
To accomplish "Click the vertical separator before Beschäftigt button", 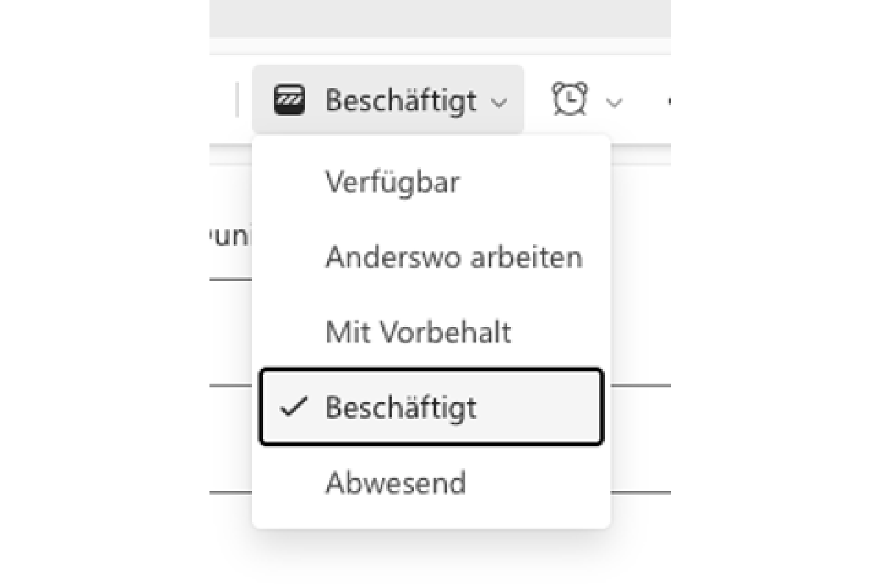I will (x=237, y=101).
